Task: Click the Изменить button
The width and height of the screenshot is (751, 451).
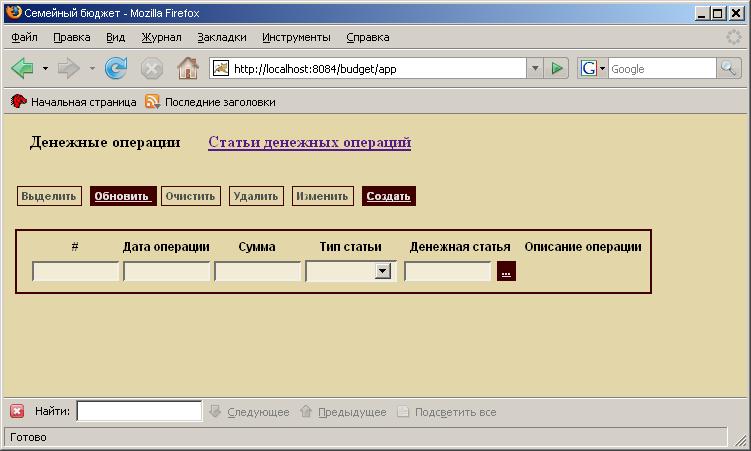Action: coord(322,196)
